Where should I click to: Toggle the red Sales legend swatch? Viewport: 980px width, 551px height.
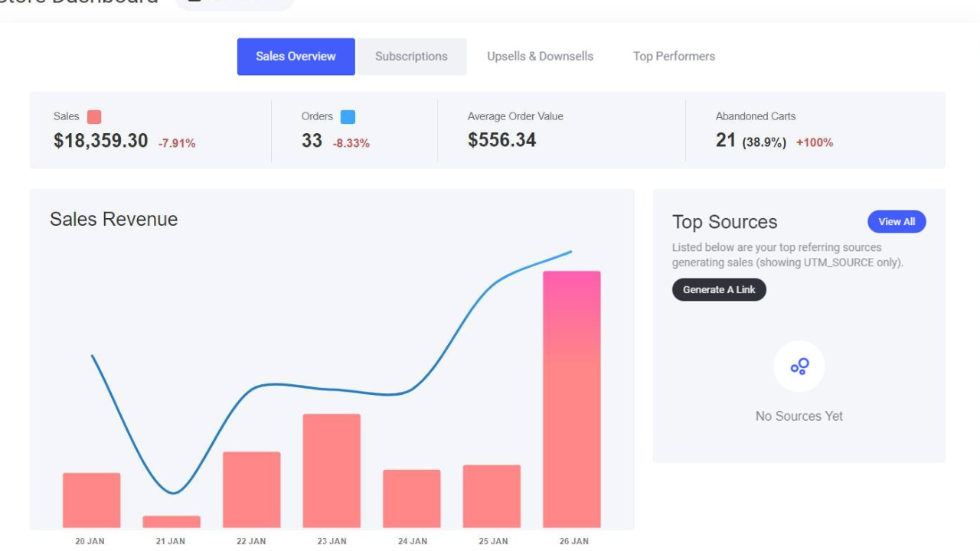tap(94, 117)
